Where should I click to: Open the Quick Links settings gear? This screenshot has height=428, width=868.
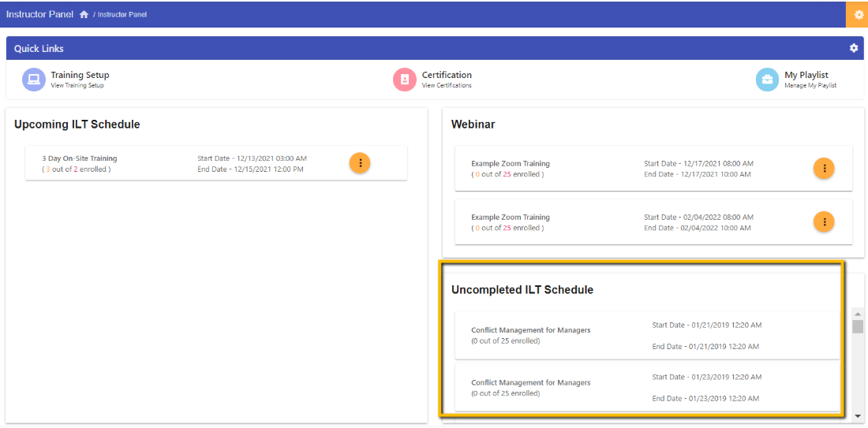click(854, 48)
